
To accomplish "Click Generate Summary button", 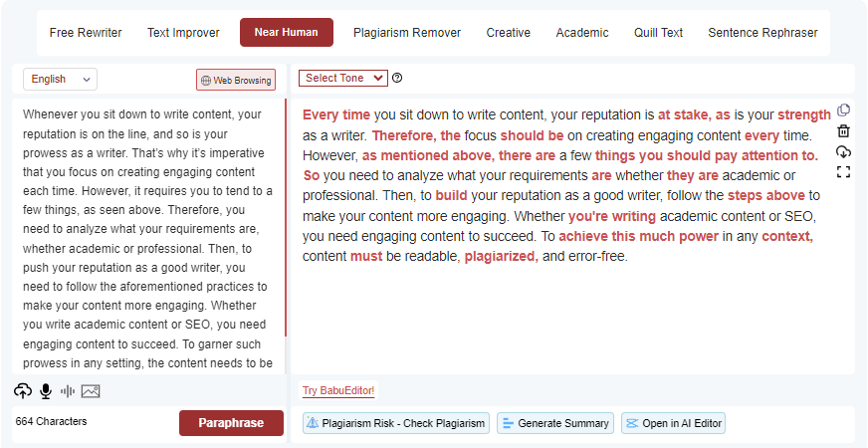I will (x=555, y=423).
